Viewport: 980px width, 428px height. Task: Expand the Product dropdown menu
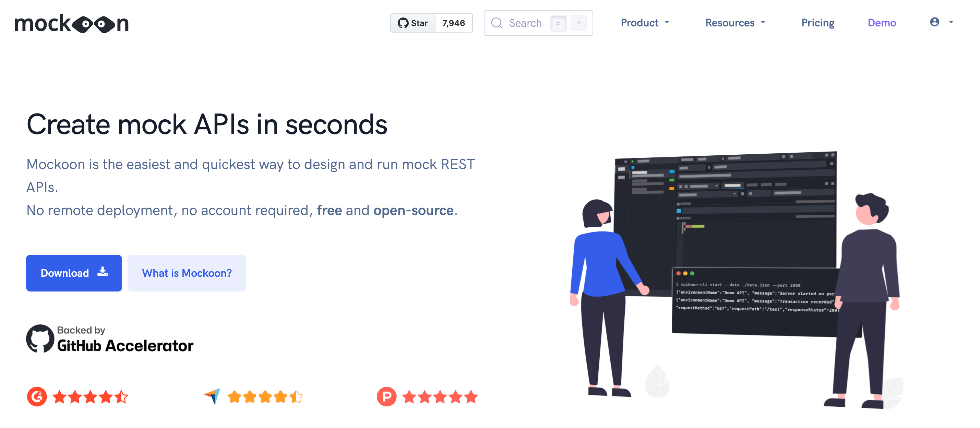click(644, 23)
